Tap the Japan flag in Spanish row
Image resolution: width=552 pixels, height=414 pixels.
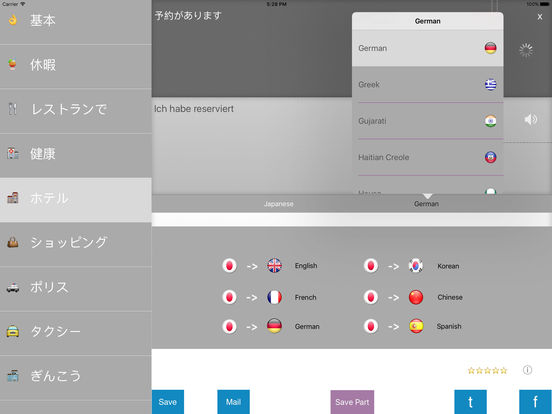pyautogui.click(x=371, y=326)
